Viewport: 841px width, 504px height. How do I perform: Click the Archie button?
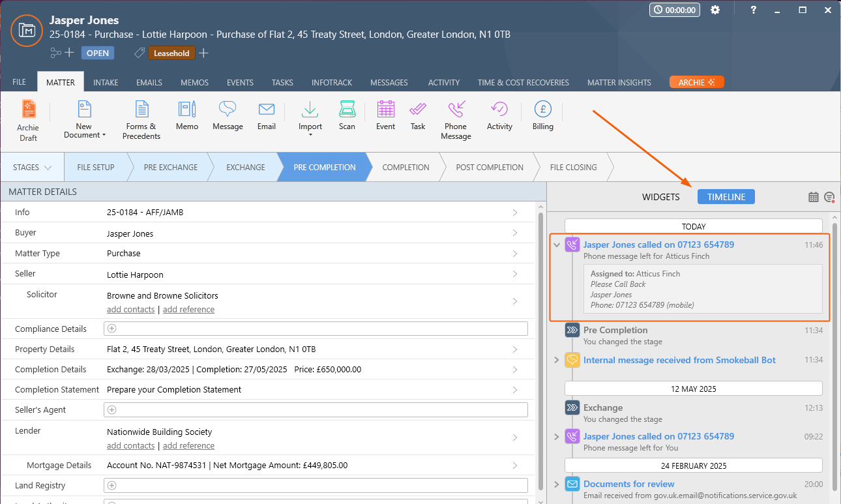[696, 82]
